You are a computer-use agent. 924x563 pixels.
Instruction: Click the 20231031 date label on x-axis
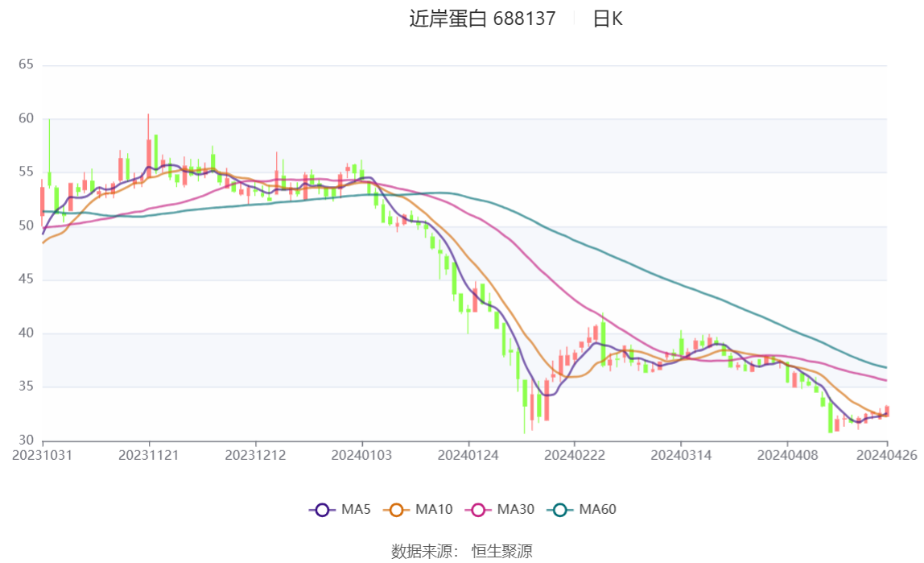tap(43, 455)
